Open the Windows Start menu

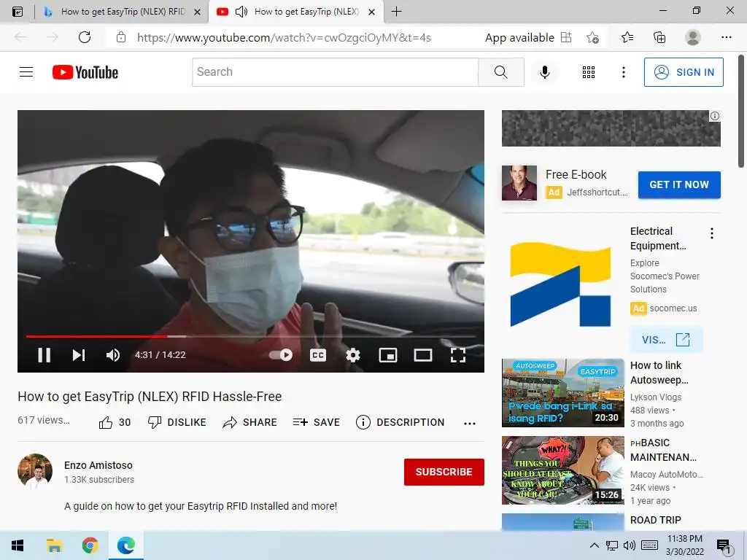pos(18,545)
